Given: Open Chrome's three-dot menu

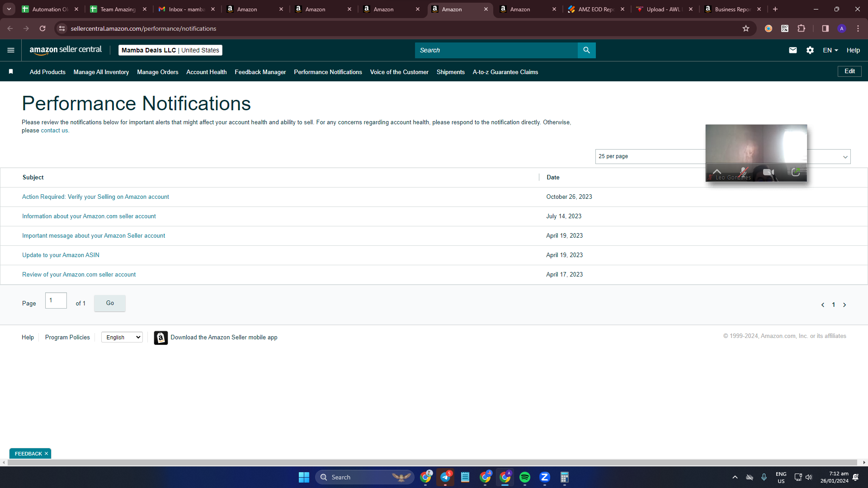Looking at the screenshot, I should coord(858,28).
